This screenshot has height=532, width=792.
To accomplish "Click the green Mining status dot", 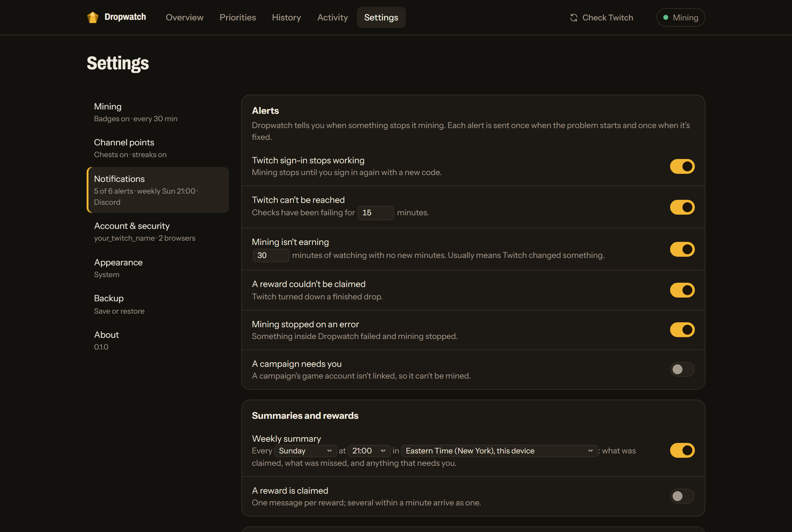I will pos(666,17).
